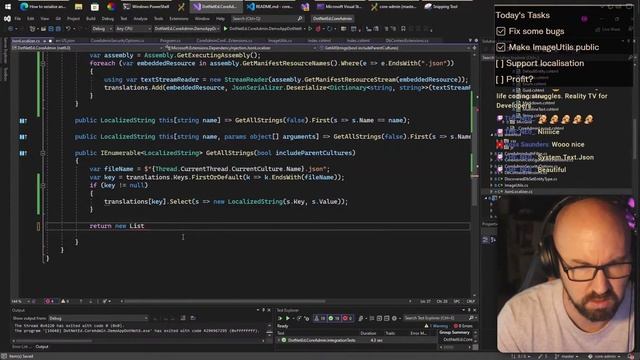The image size is (640, 360).
Task: Open the Show output from dropdown
Action: point(98,318)
